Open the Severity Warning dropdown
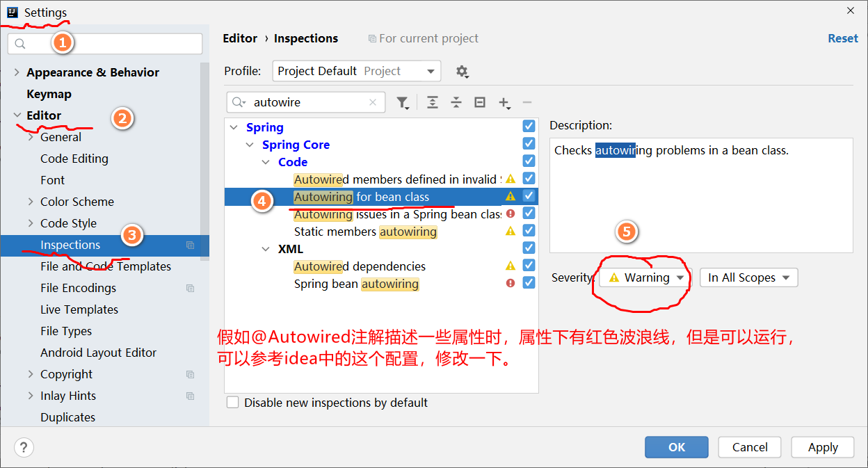The width and height of the screenshot is (868, 468). click(x=646, y=277)
